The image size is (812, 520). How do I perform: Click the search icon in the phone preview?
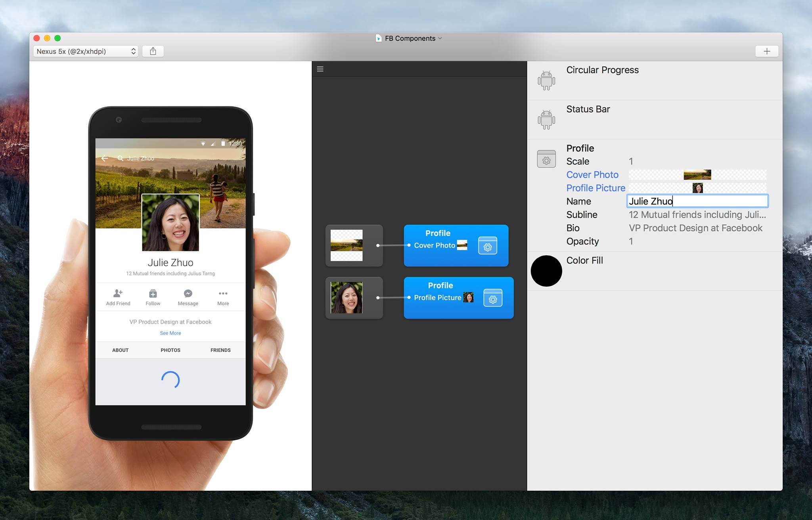120,158
